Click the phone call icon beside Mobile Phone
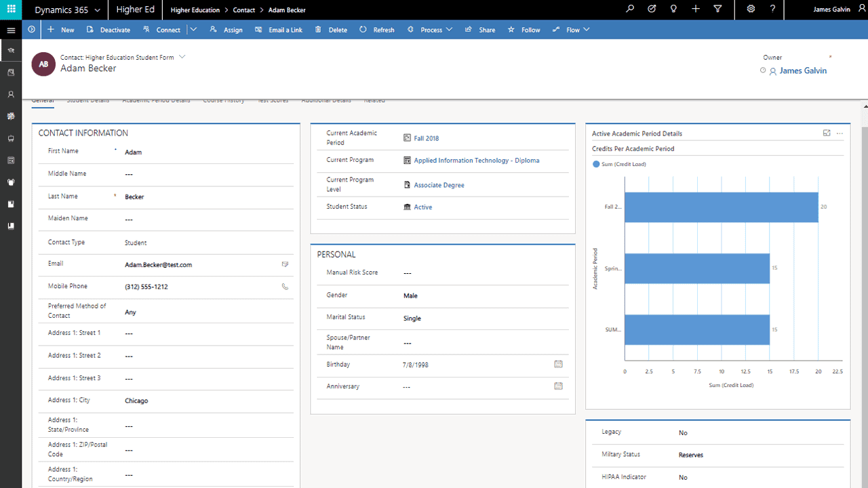868x488 pixels. (x=285, y=287)
